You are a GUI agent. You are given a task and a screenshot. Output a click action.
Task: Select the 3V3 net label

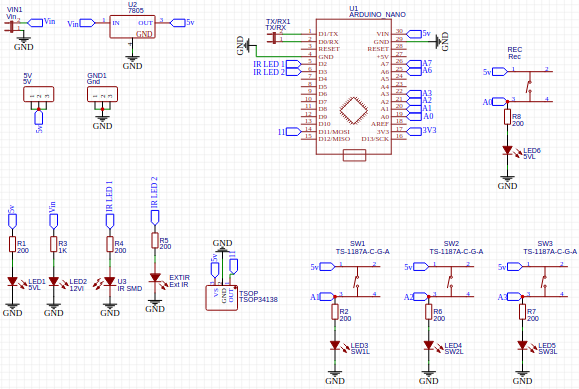tap(421, 131)
